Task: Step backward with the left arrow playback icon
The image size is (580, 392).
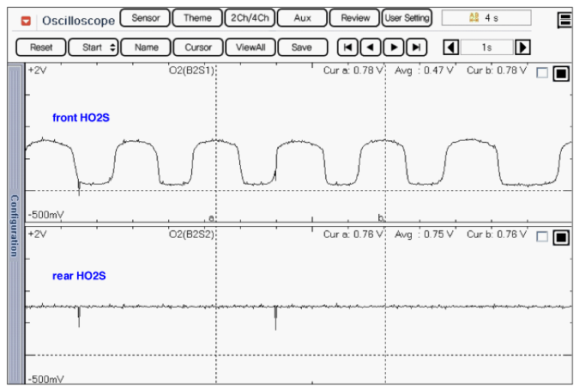Action: tap(371, 47)
